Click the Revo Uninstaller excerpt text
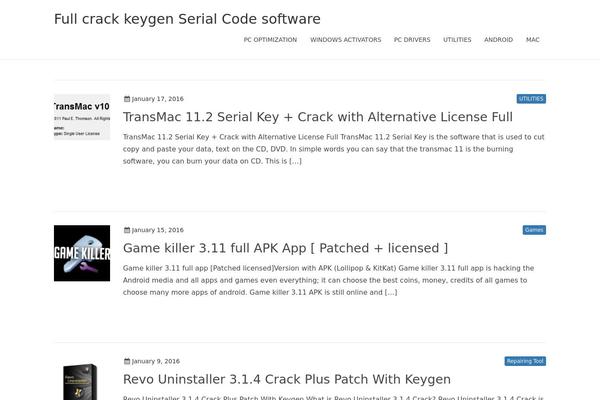Image resolution: width=600 pixels, height=400 pixels. pos(333,397)
